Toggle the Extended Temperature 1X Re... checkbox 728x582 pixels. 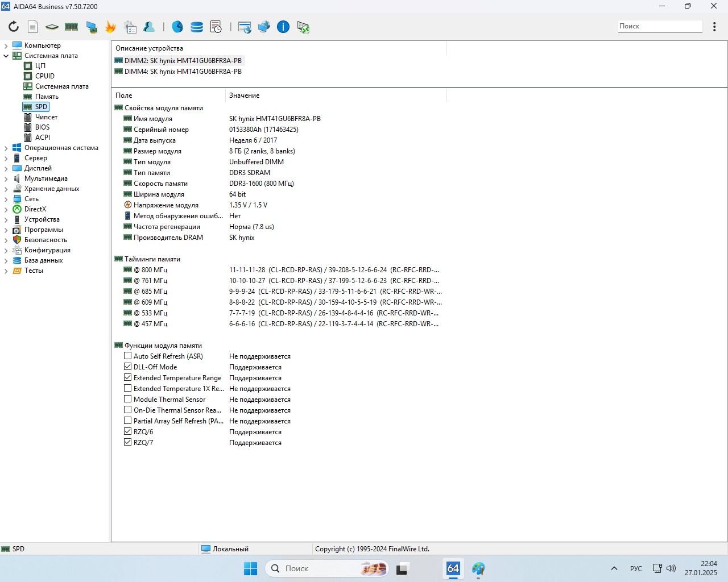click(x=128, y=388)
